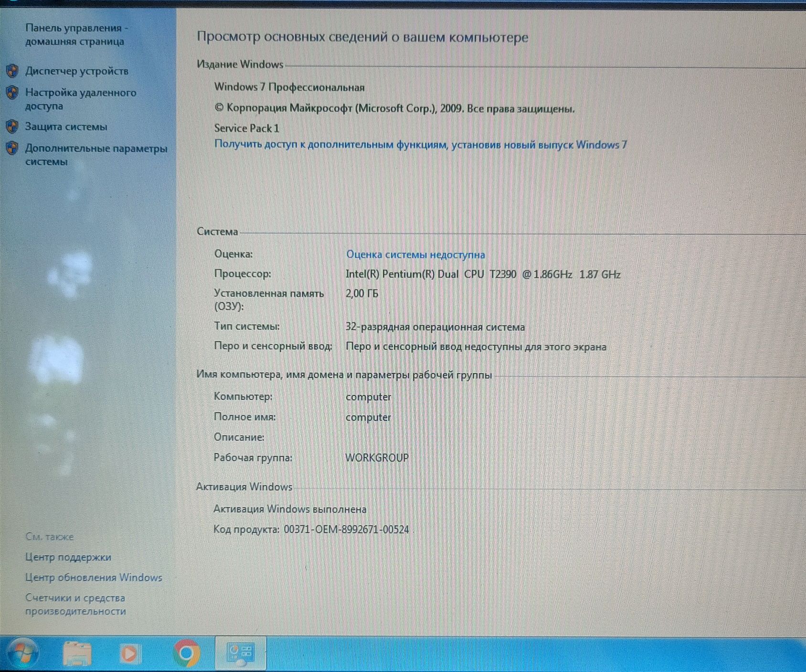Click the Windows 7 upgrade link Получить доступ к дополнительным функциям
Viewport: 806px width, 672px height.
[420, 144]
